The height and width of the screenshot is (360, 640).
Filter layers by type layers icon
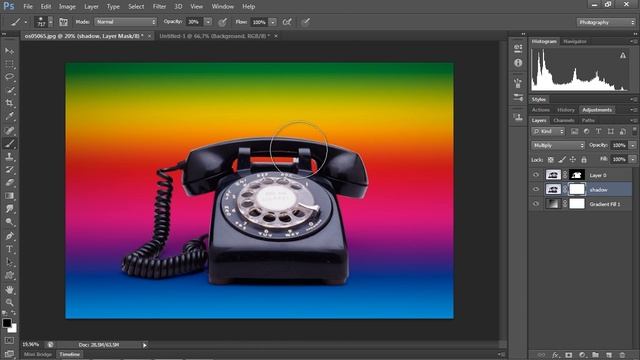(598, 131)
